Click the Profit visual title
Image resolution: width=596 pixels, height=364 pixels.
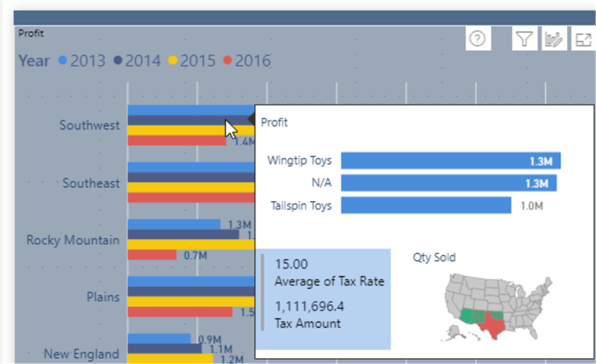pos(31,34)
